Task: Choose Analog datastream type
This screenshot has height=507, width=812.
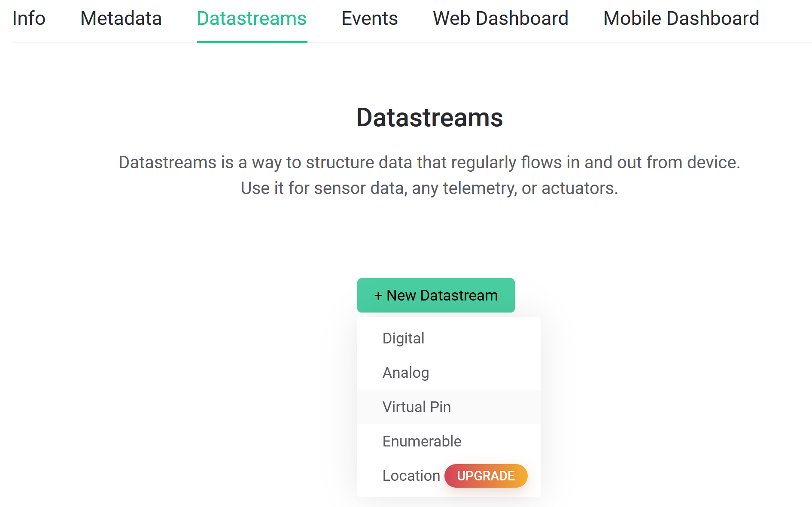Action: coord(449,373)
